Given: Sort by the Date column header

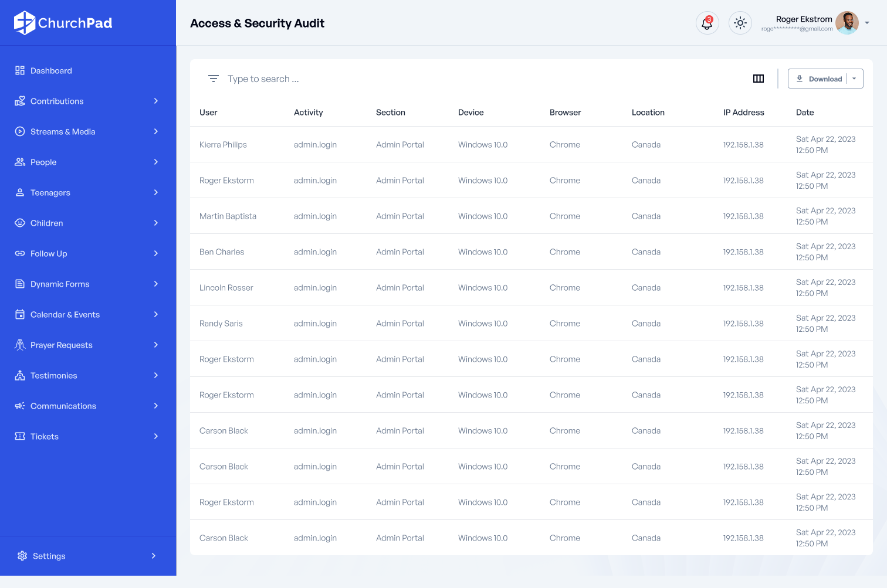Looking at the screenshot, I should (805, 113).
